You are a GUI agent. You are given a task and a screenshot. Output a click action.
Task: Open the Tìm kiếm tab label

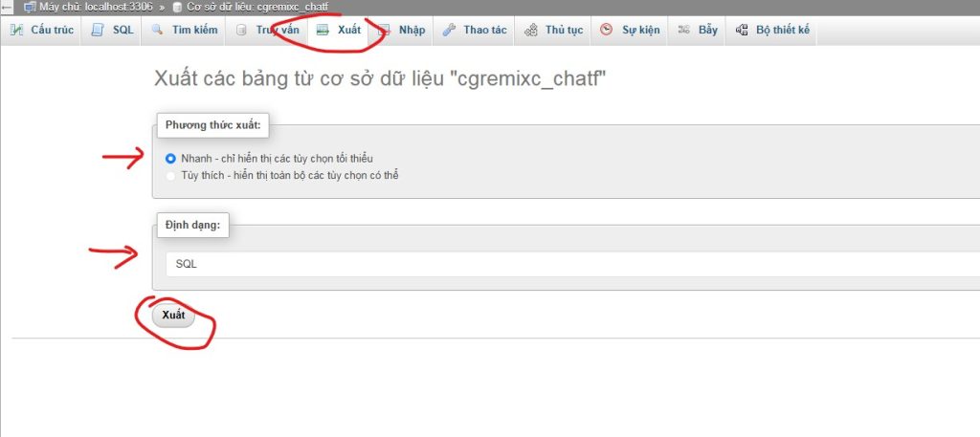195,31
